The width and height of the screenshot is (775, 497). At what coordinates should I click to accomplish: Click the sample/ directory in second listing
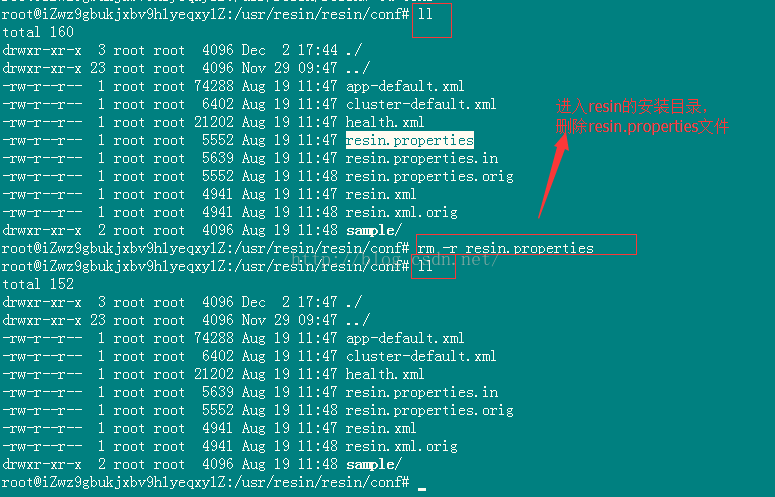coord(374,464)
